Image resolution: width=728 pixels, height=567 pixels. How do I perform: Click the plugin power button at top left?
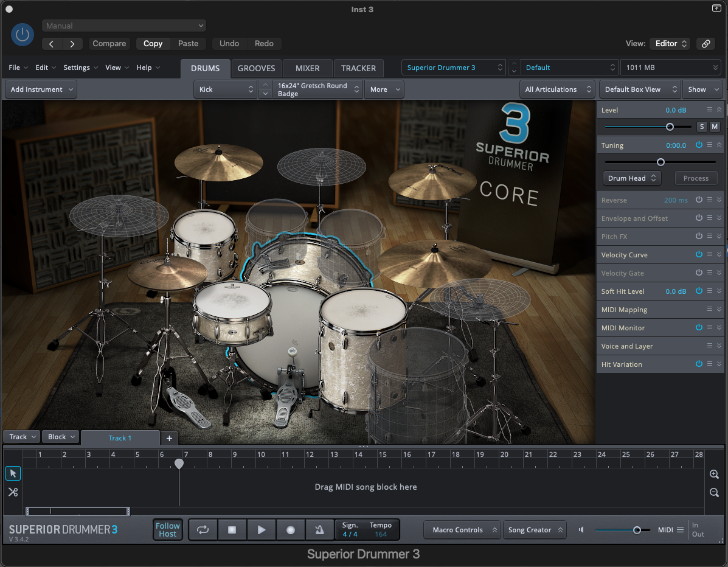pos(22,35)
